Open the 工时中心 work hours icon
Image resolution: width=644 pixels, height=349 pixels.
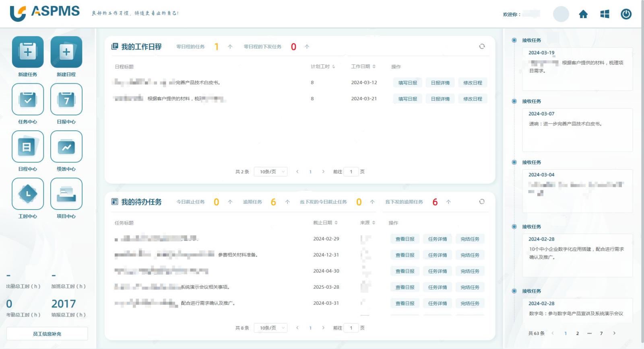click(x=27, y=194)
